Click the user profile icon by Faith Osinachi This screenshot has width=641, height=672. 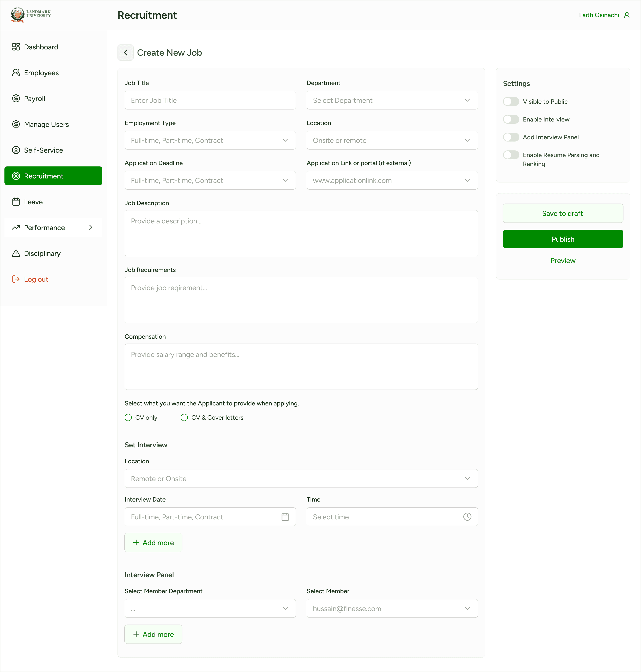(x=626, y=15)
